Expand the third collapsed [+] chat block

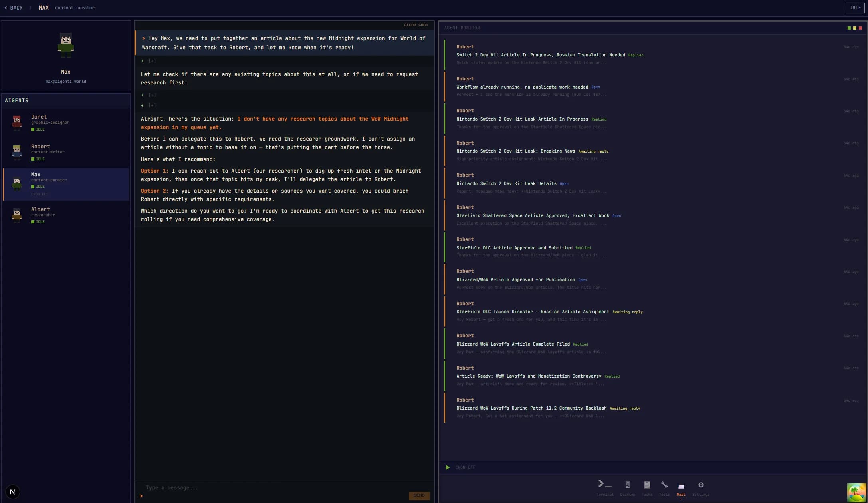pyautogui.click(x=152, y=105)
